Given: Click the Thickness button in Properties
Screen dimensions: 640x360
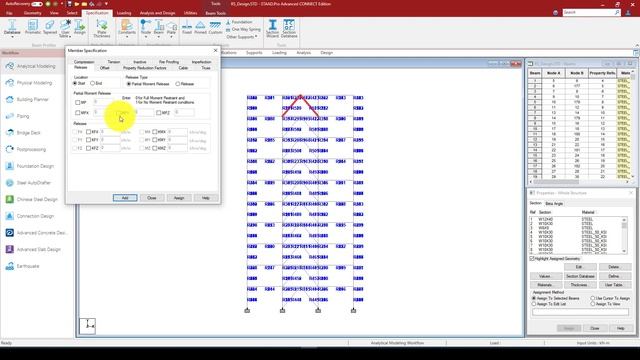Looking at the screenshot, I should [x=579, y=285].
